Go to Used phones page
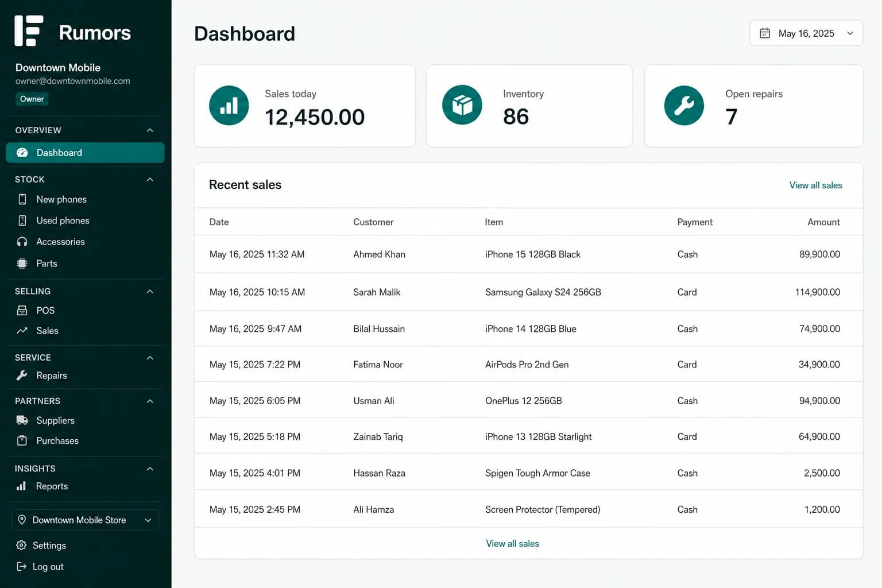882x588 pixels. pos(63,220)
